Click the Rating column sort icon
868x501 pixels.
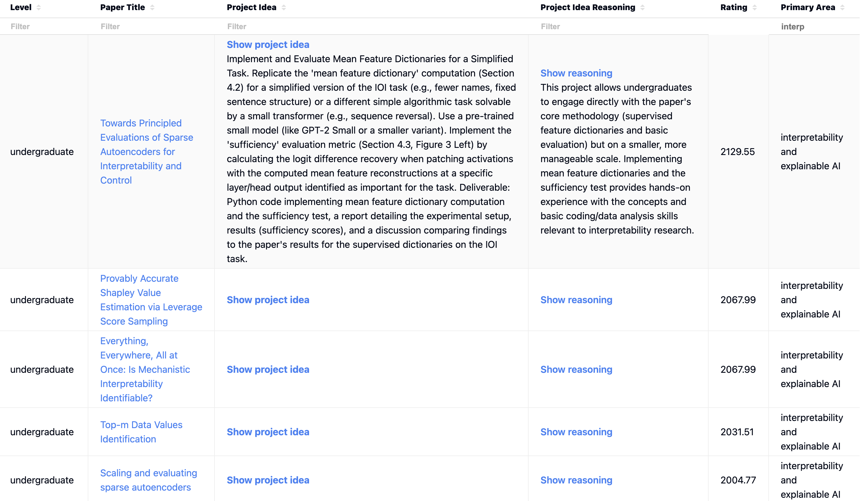pyautogui.click(x=754, y=7)
